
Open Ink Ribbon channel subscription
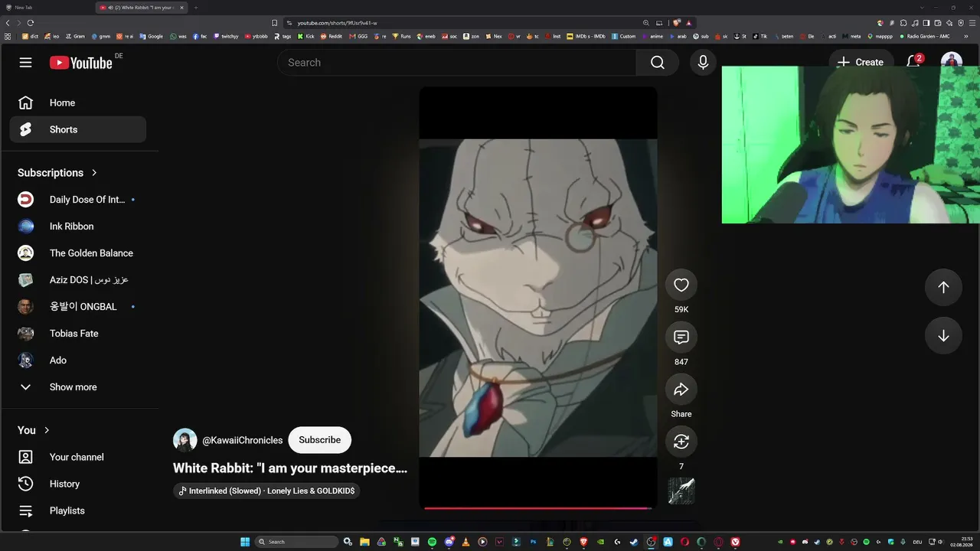(77, 227)
